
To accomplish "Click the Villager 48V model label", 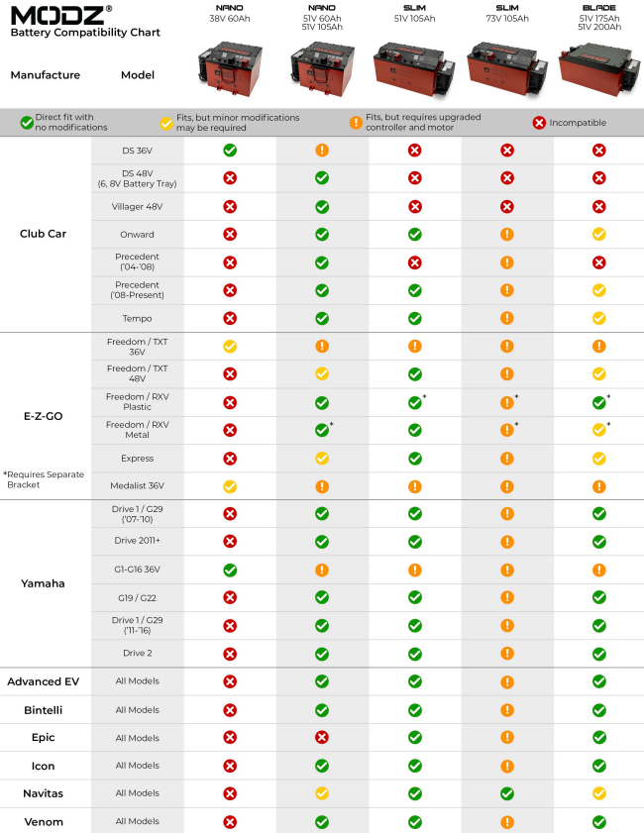I will tap(137, 207).
